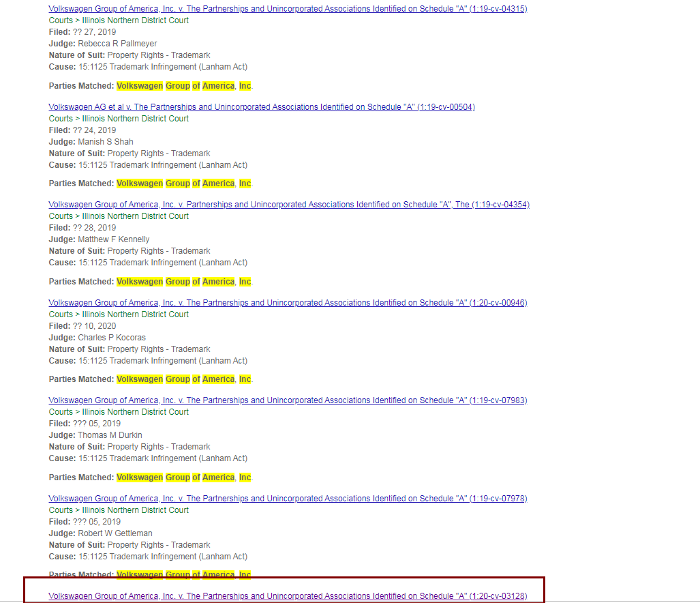Open case link 1:19-cv-04354

click(x=289, y=204)
